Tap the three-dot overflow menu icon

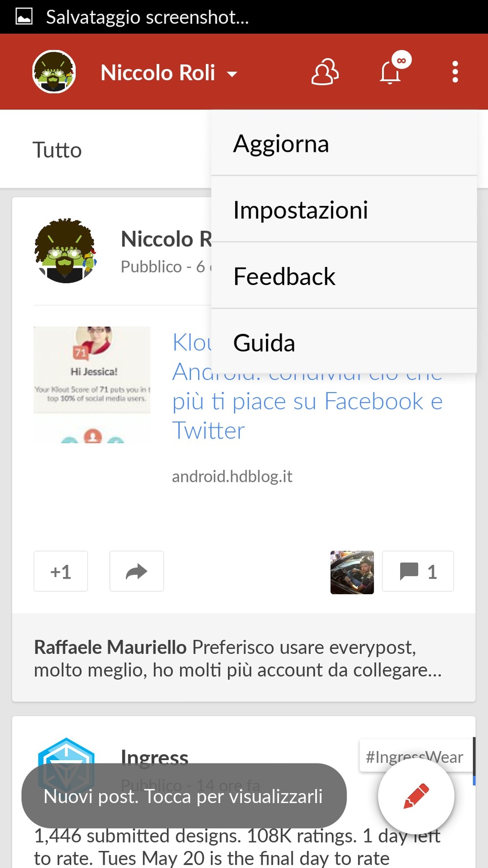pyautogui.click(x=455, y=72)
